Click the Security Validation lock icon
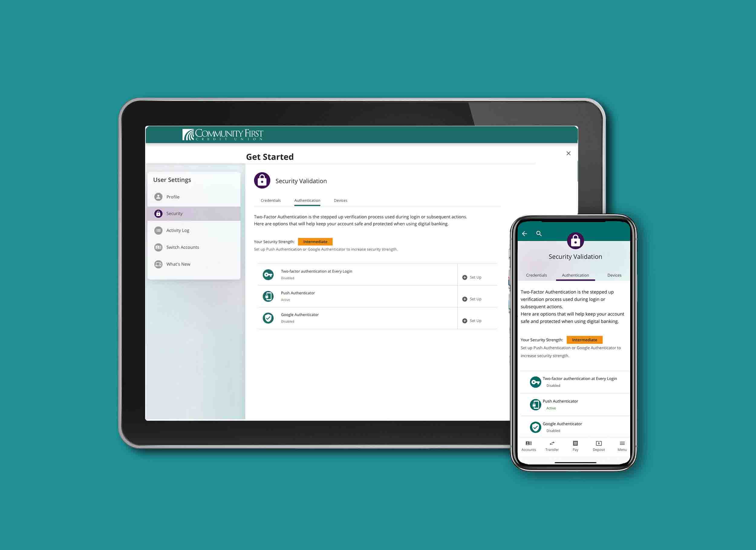This screenshot has height=550, width=756. point(262,182)
